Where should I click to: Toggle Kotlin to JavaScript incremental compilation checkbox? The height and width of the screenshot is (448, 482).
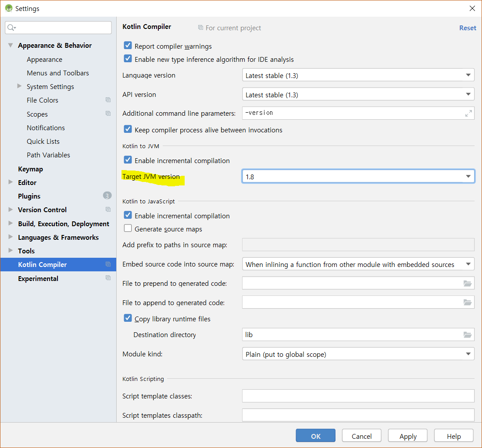click(x=128, y=215)
